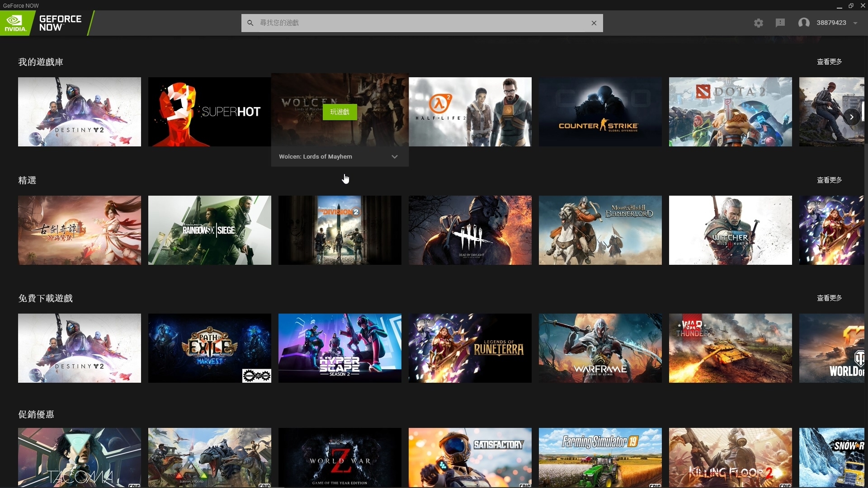The image size is (868, 488).
Task: Expand Wolcen: Lords of Mayhem details chevron
Action: pyautogui.click(x=395, y=157)
